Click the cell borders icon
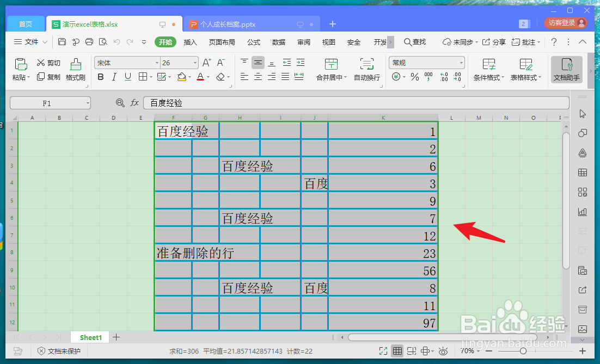Viewport: 600px width, 364px height. [143, 77]
